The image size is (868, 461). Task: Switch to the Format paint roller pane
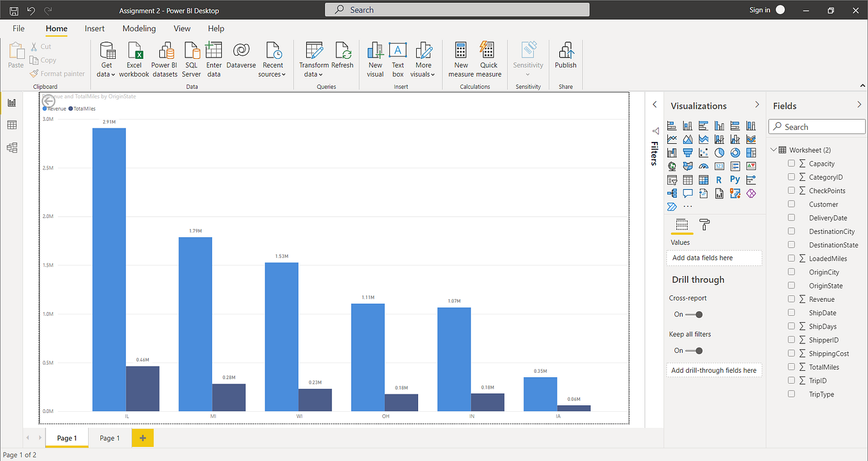coord(704,225)
